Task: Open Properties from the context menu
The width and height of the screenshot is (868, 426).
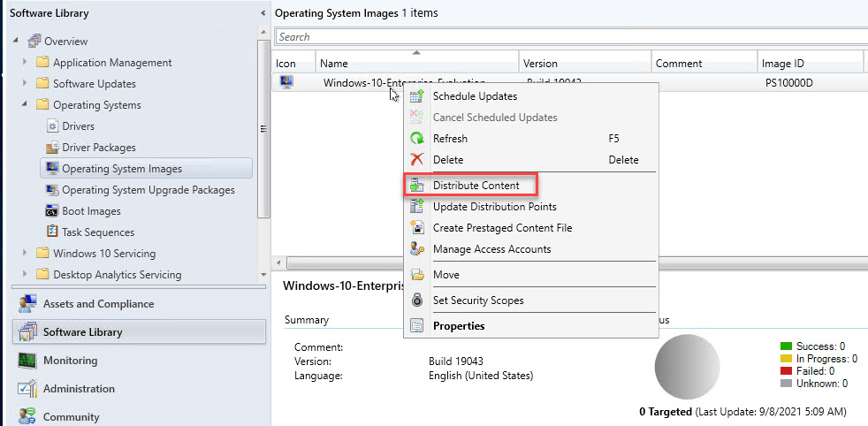Action: click(458, 326)
